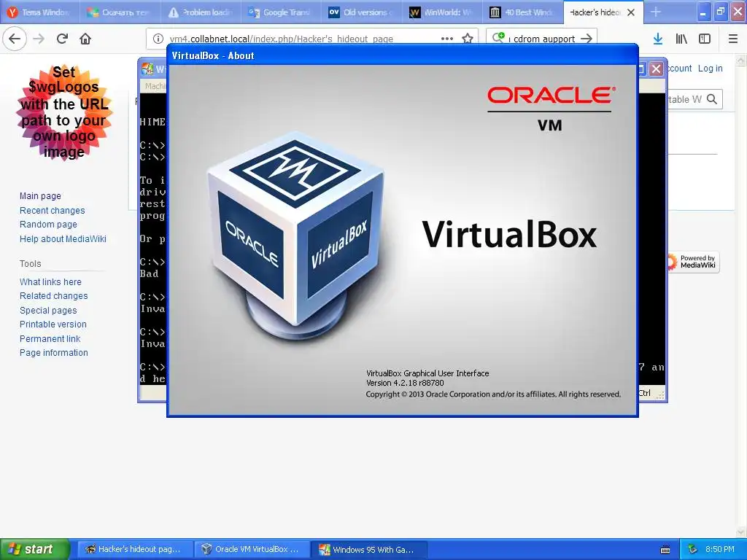Switch to Tema Windows tab

click(x=39, y=12)
